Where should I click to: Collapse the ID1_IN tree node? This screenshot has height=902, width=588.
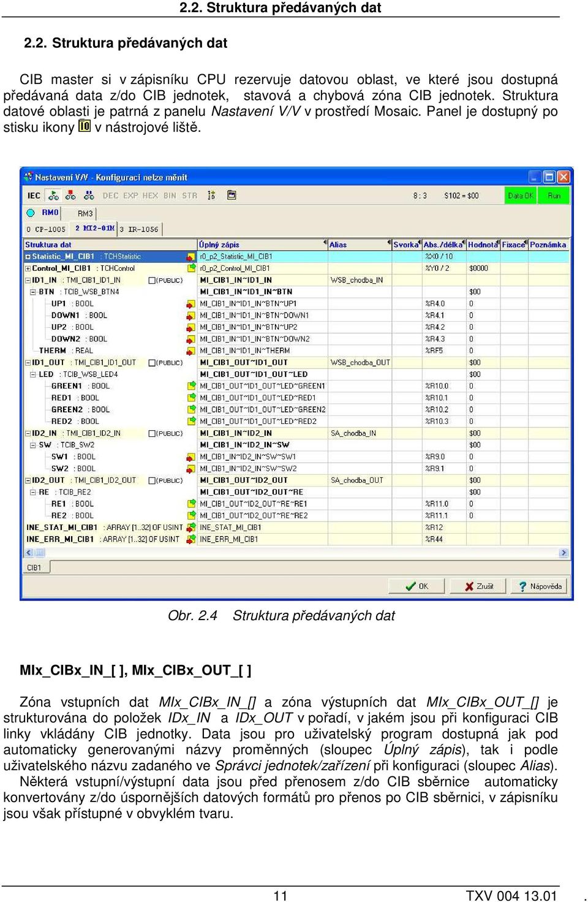pyautogui.click(x=28, y=280)
